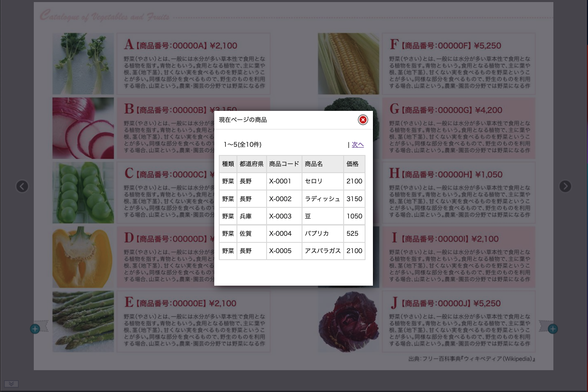
Task: Go to next catalog page with right arrow
Action: tap(565, 186)
